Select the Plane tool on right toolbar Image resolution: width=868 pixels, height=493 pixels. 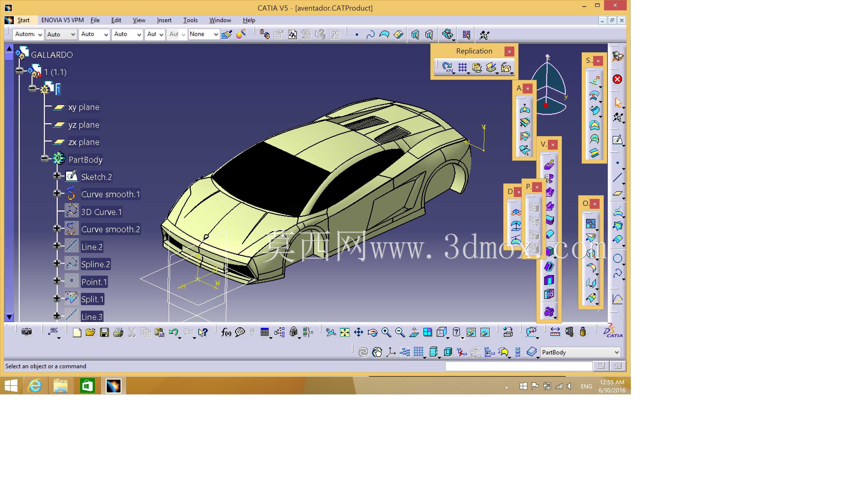pos(618,193)
